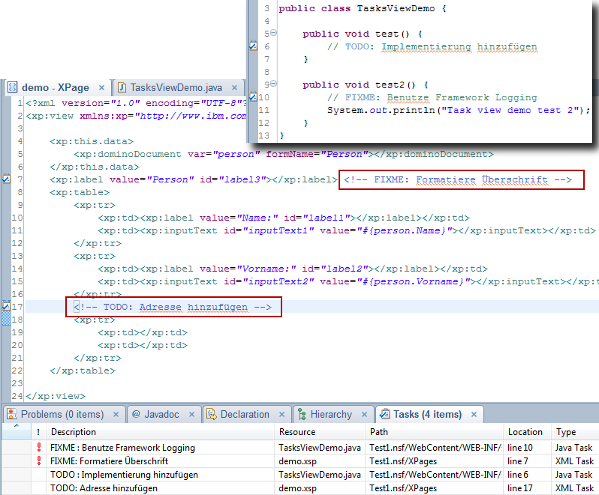599x495 pixels.
Task: Click the FIXME comment on XPage line 7
Action: pyautogui.click(x=458, y=180)
